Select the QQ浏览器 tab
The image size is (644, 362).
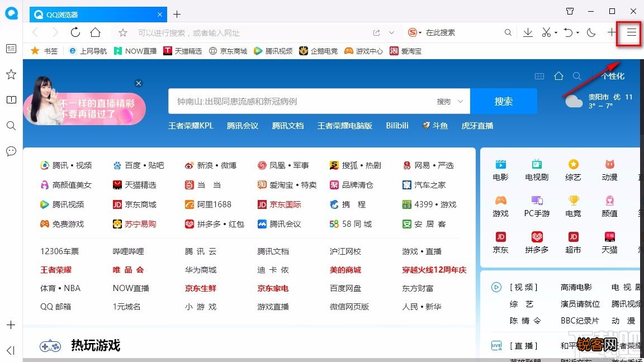pos(98,15)
